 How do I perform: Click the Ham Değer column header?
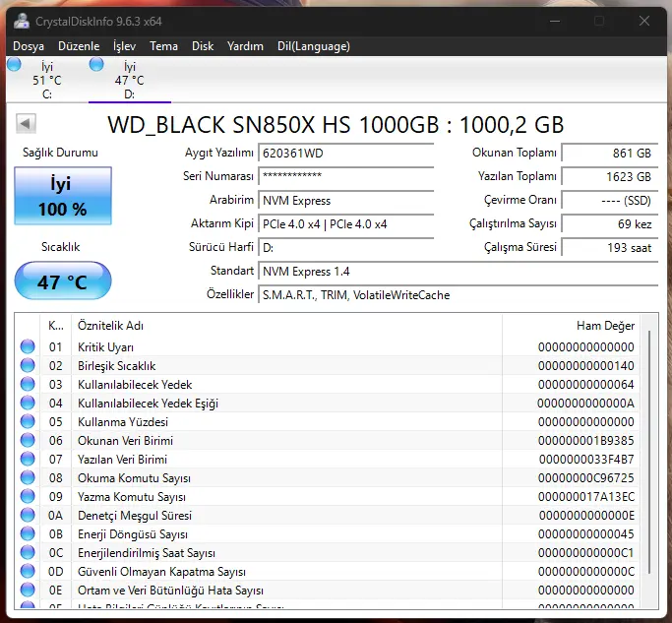(x=572, y=326)
